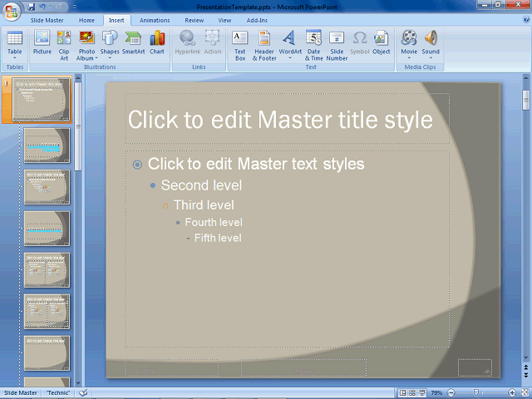Insert a Table

click(15, 45)
